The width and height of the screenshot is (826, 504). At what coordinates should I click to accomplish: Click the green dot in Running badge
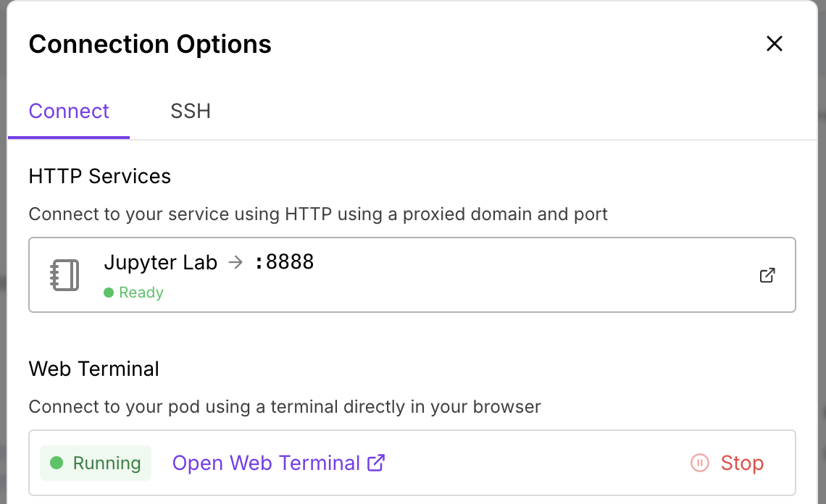pos(57,463)
